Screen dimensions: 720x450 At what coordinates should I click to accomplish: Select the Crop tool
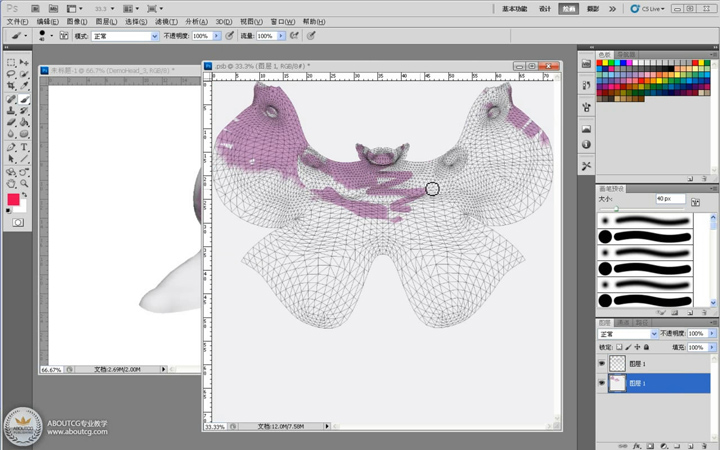tap(11, 86)
